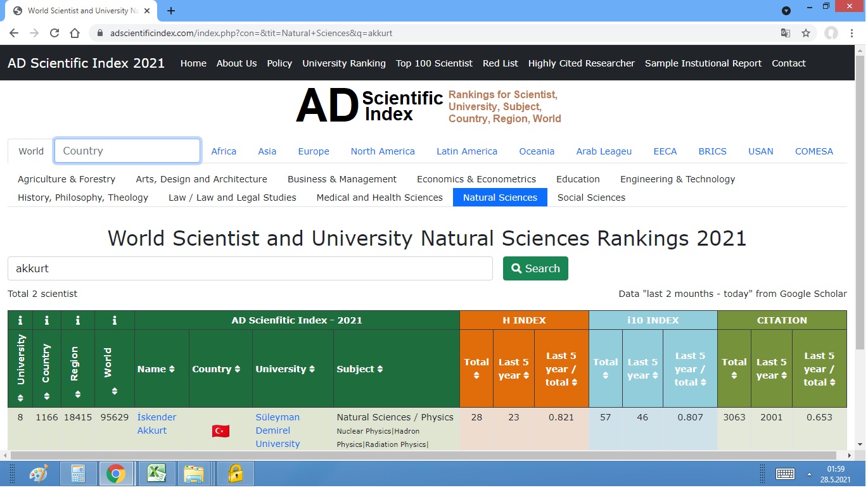Open a new tab with the plus icon
This screenshot has height=490, width=868.
point(171,11)
